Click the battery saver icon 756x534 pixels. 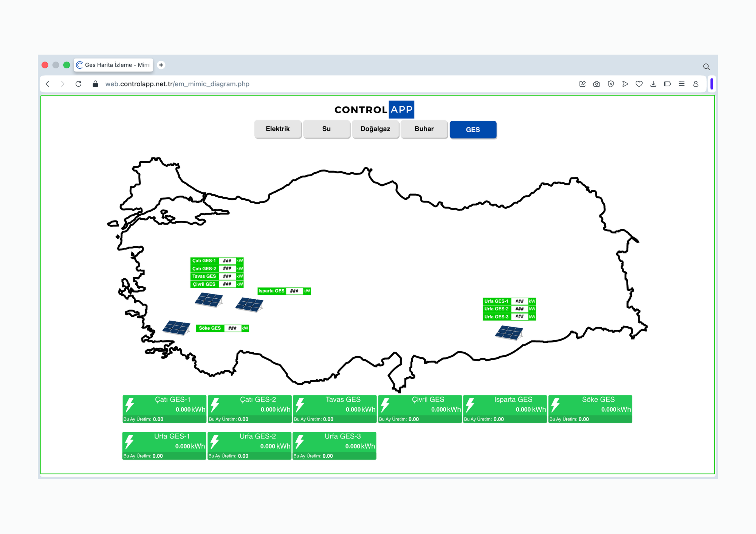point(668,84)
